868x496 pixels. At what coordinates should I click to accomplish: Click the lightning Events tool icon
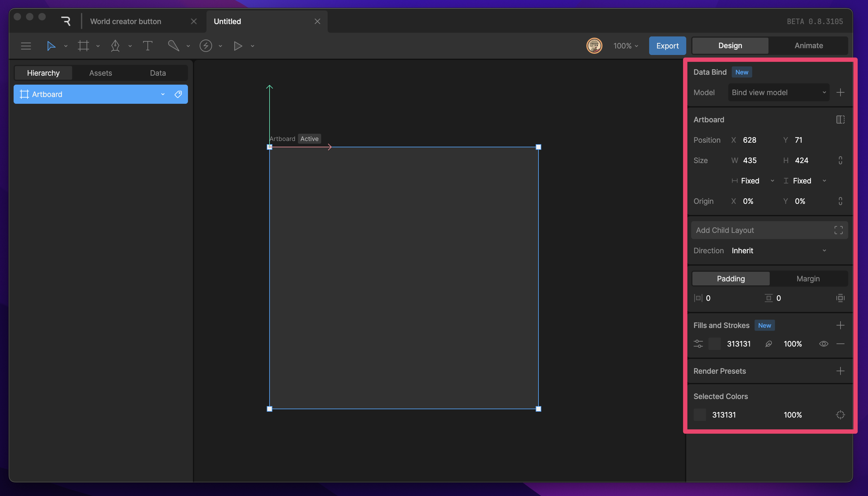206,46
